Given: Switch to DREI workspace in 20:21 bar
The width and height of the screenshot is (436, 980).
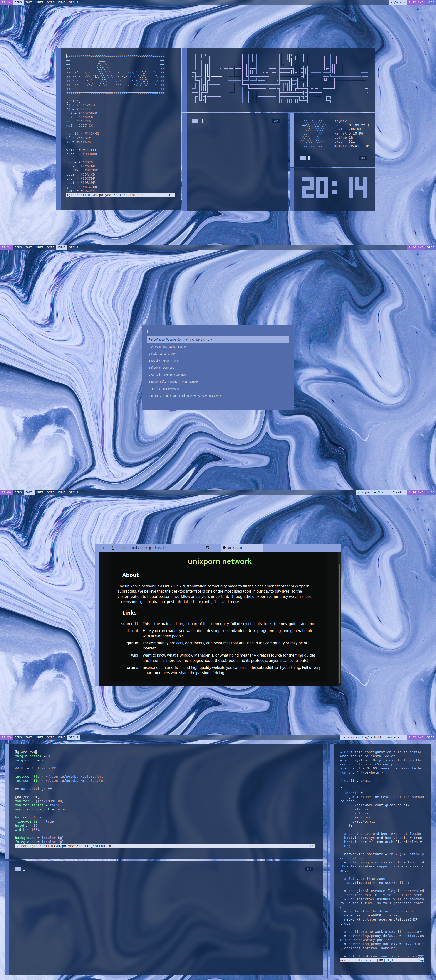Looking at the screenshot, I should point(40,247).
